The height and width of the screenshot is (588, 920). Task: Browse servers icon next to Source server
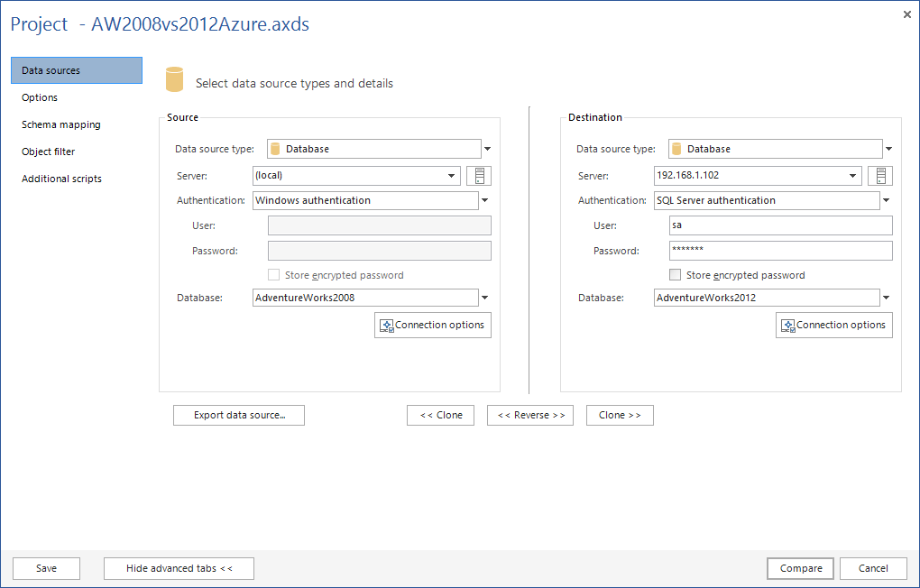479,176
